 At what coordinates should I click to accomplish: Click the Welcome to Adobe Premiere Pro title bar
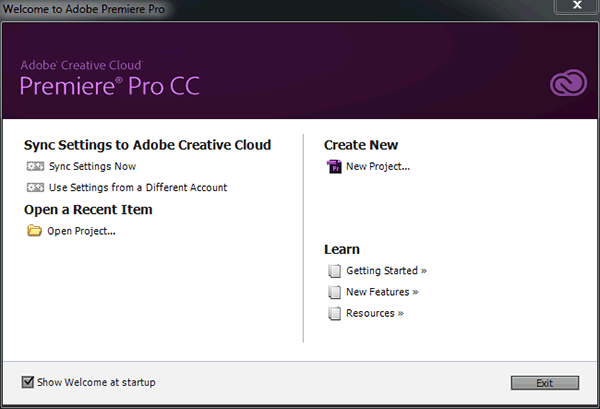(84, 8)
